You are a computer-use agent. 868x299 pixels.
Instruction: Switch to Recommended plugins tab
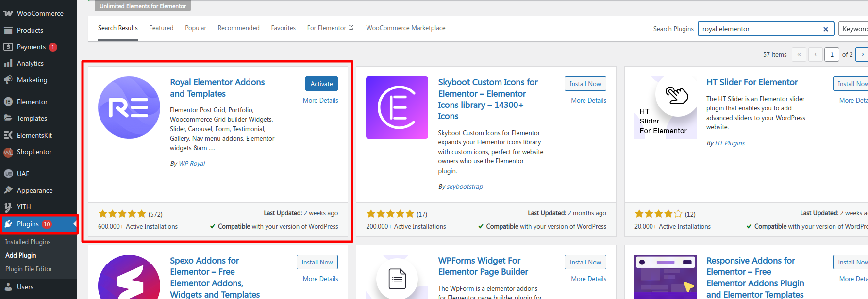(239, 28)
